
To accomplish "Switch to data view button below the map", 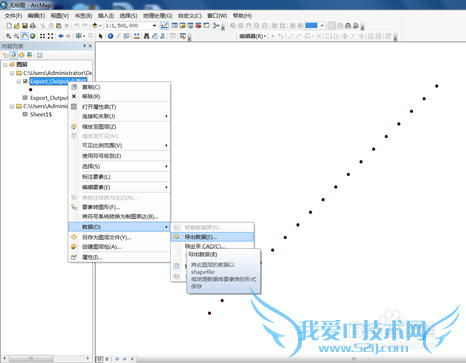I will [99, 359].
